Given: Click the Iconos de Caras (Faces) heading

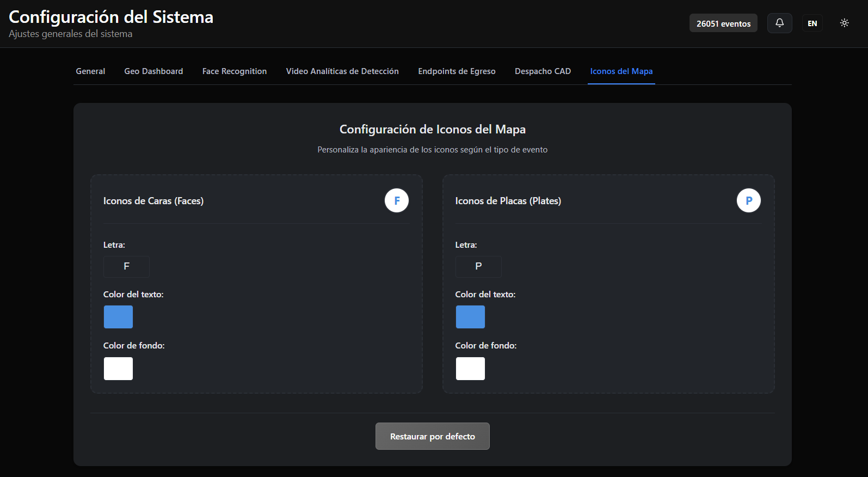Looking at the screenshot, I should click(x=153, y=201).
